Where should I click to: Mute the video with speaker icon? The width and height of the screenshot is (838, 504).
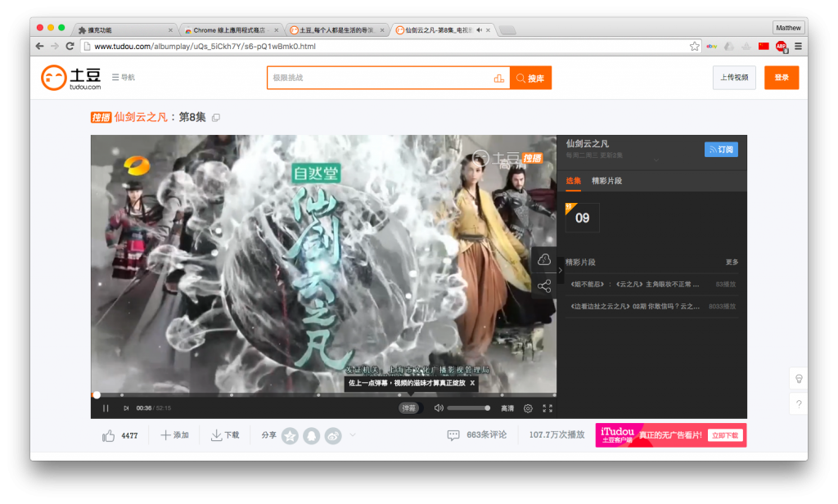[439, 408]
